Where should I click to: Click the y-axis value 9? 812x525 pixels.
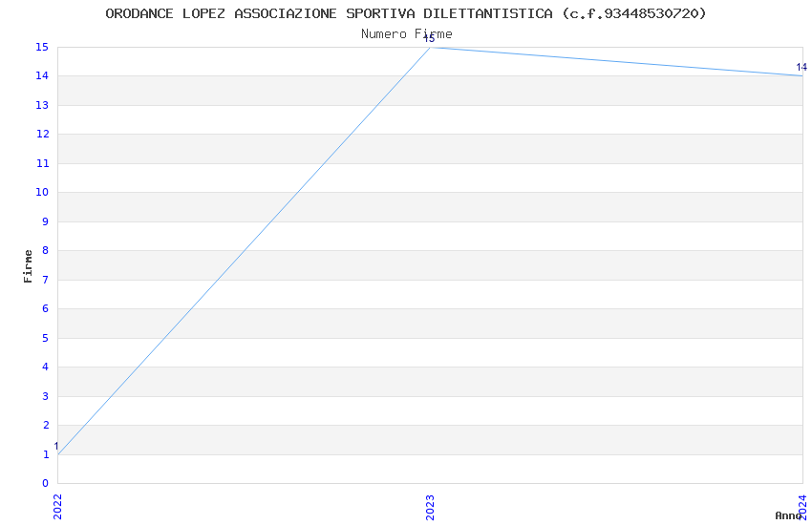pos(46,221)
